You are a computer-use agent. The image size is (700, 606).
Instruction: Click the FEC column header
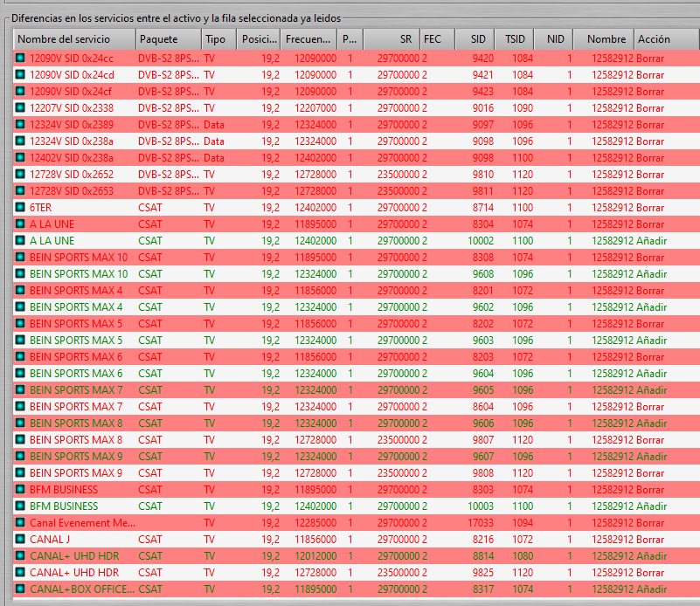coord(437,39)
